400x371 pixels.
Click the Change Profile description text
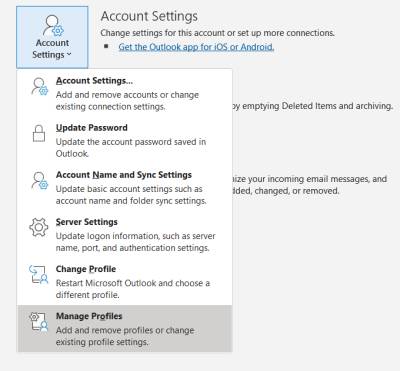coord(133,289)
